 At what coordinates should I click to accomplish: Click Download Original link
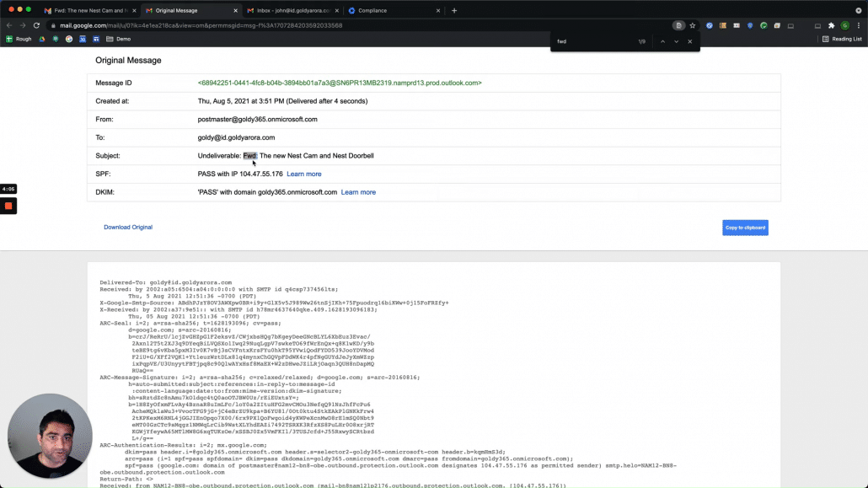coord(128,227)
